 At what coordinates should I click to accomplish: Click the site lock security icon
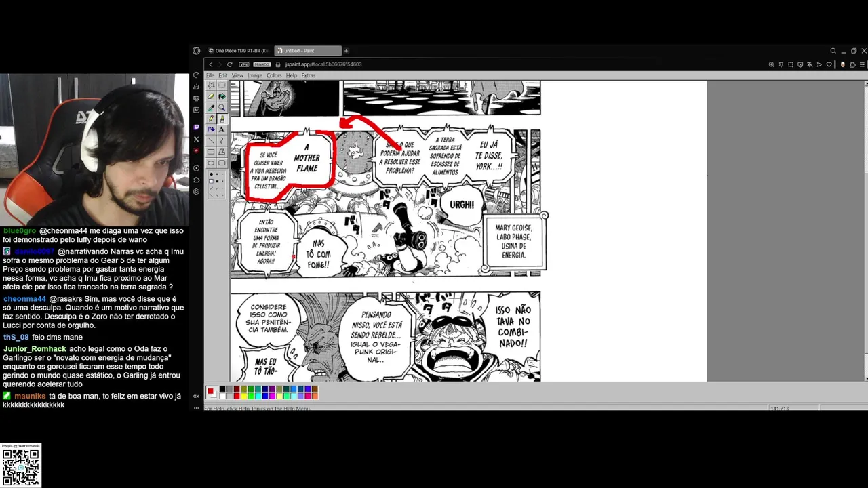point(278,64)
